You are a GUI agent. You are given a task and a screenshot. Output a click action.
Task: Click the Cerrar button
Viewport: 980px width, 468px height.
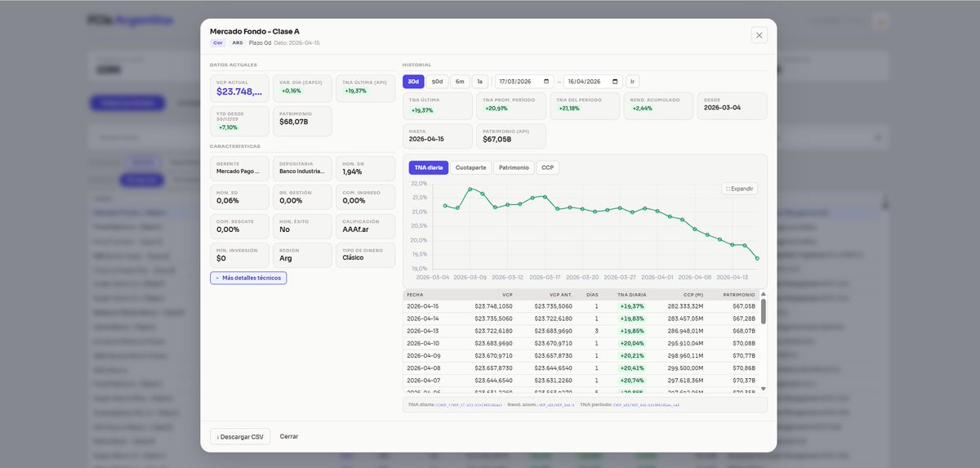click(x=289, y=437)
